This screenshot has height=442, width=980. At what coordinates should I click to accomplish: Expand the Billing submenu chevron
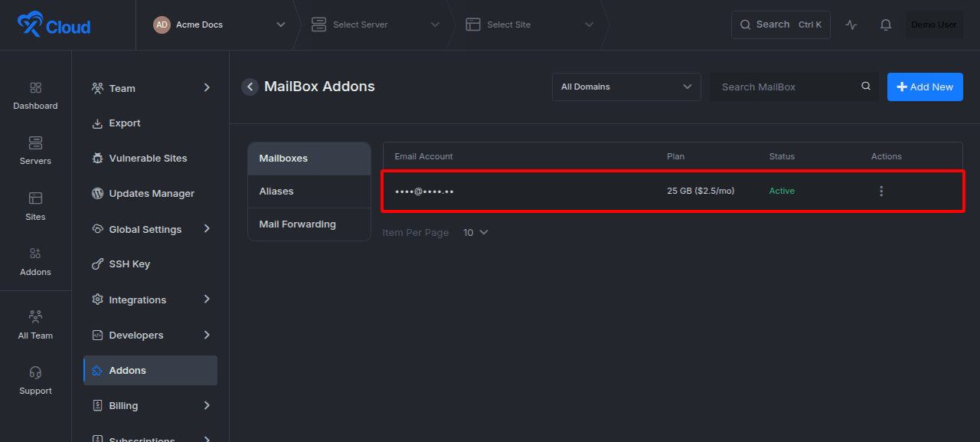(207, 404)
